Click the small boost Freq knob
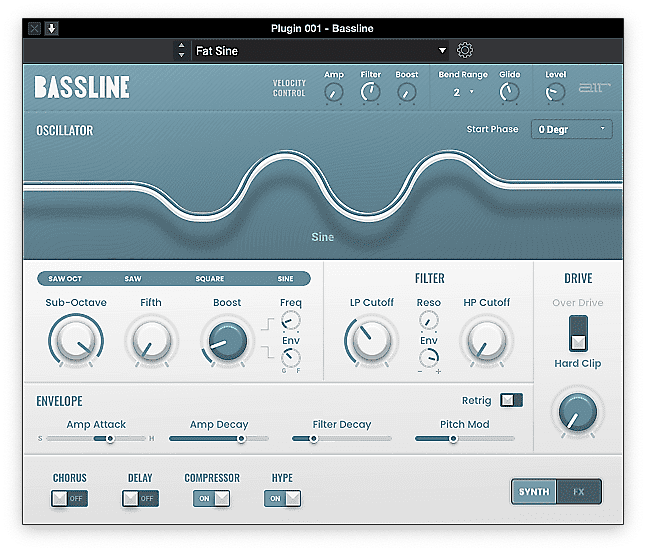 [290, 321]
